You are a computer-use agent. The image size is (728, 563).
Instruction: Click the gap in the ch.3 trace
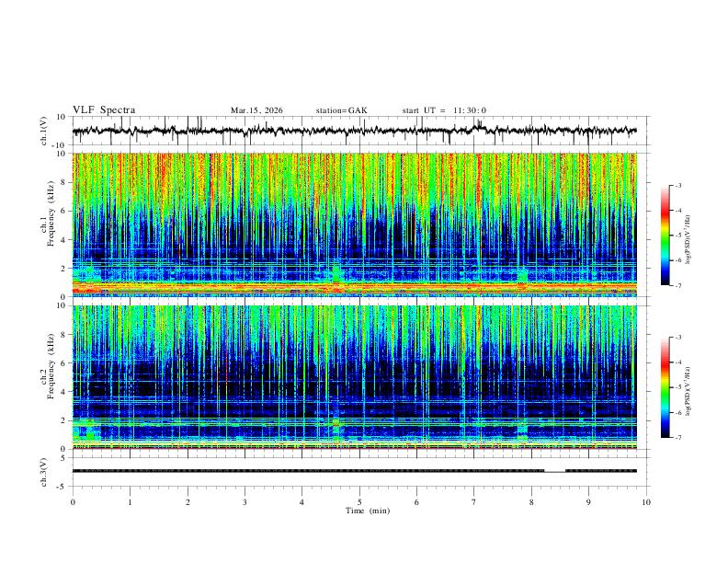[x=555, y=471]
